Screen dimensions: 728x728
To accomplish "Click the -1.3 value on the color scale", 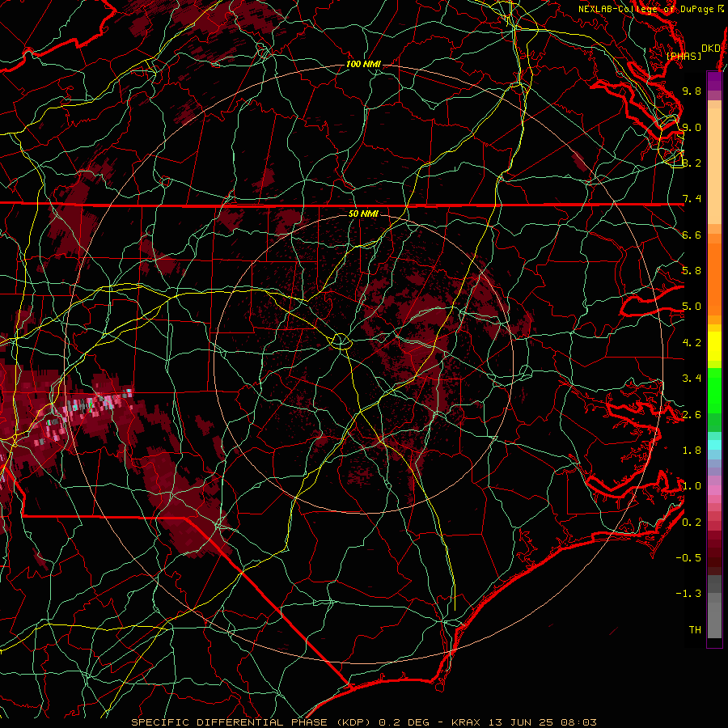I will pos(688,594).
